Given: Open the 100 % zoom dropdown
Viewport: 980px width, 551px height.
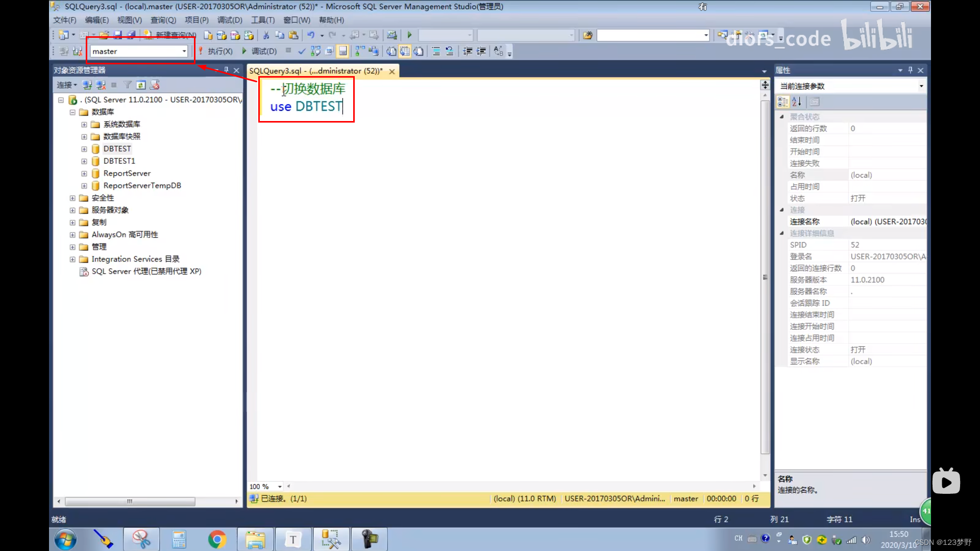Looking at the screenshot, I should click(280, 487).
